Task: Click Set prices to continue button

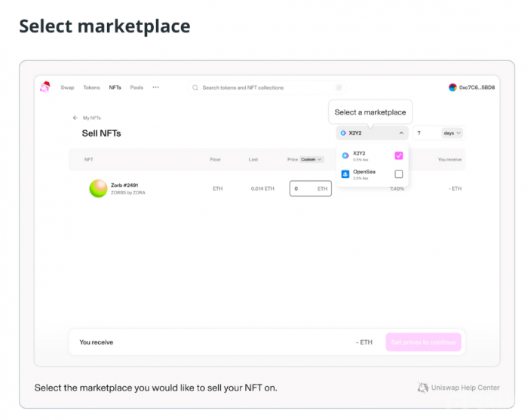Action: pos(423,342)
